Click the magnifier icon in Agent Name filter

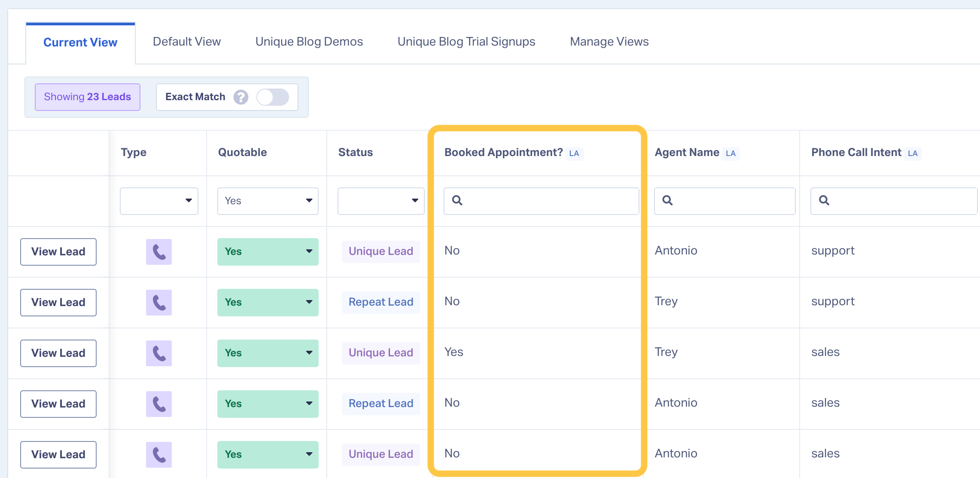tap(667, 200)
